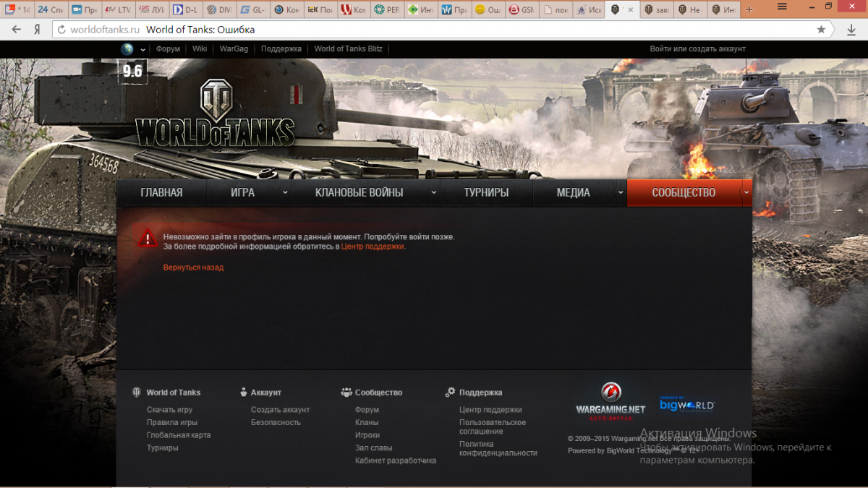Open the World of Tanks Blitz link

point(349,49)
